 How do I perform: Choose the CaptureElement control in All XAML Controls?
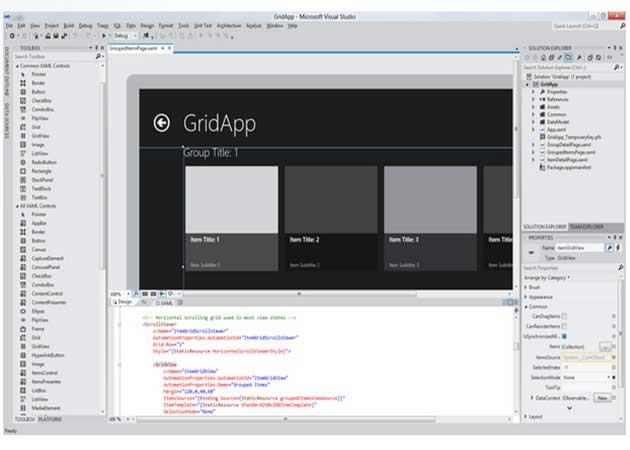point(47,257)
